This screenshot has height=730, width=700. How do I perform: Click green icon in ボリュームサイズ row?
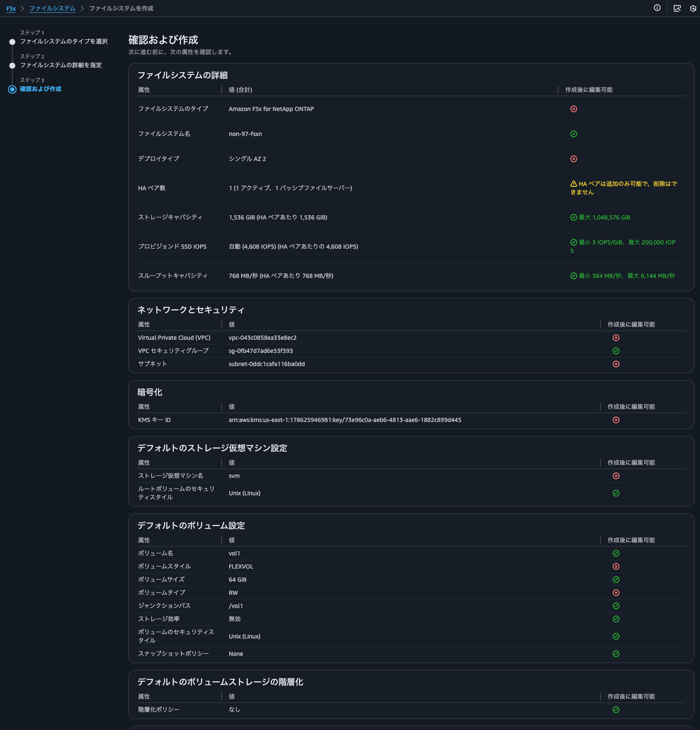tap(616, 580)
